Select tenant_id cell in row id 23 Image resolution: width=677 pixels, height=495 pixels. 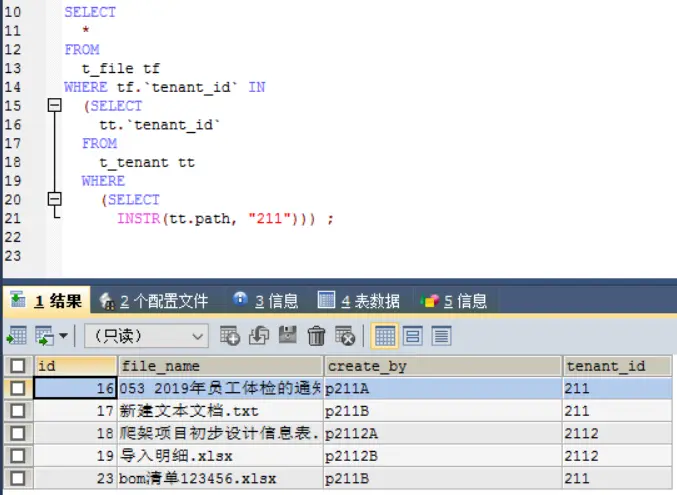click(x=617, y=478)
